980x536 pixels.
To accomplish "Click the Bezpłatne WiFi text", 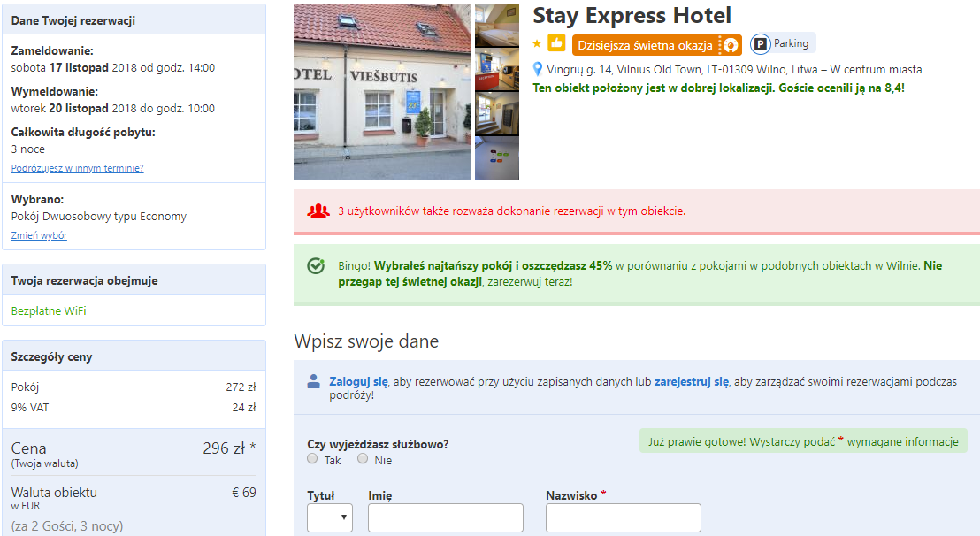I will (49, 311).
